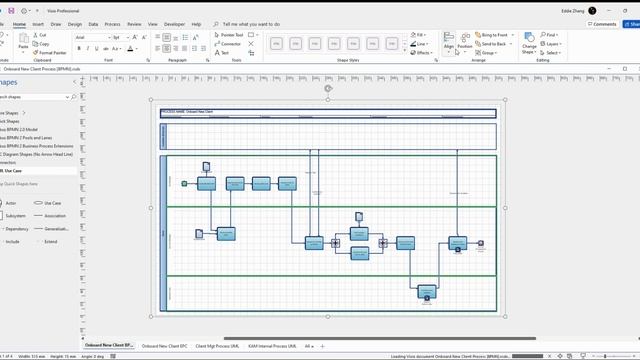The height and width of the screenshot is (360, 640).
Task: Open the Layers dropdown
Action: click(551, 44)
